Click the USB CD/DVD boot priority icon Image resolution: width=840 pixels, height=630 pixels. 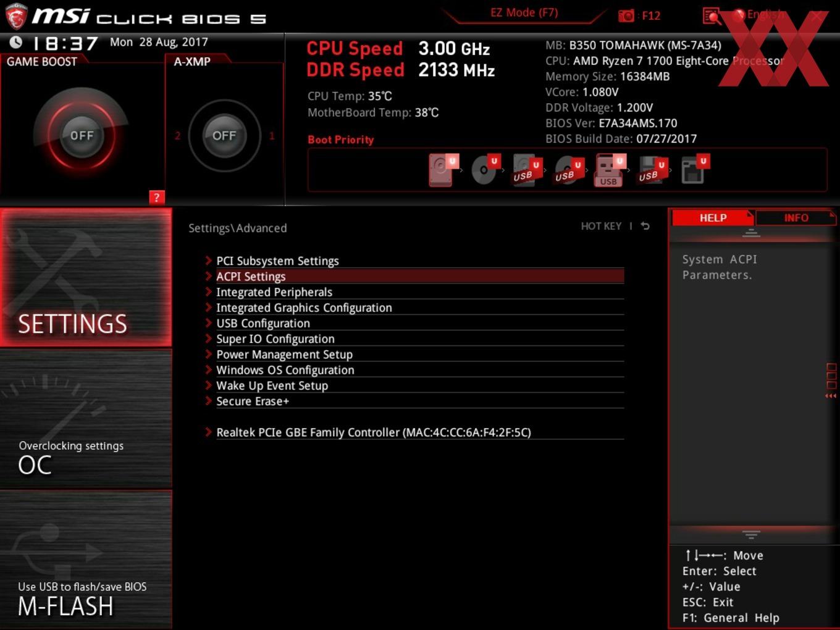click(x=569, y=170)
